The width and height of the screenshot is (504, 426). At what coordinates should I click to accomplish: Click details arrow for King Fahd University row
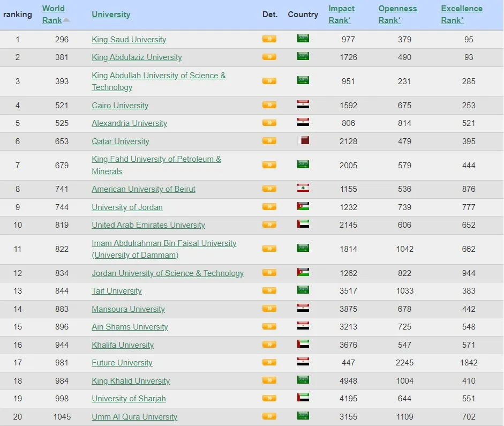(269, 165)
